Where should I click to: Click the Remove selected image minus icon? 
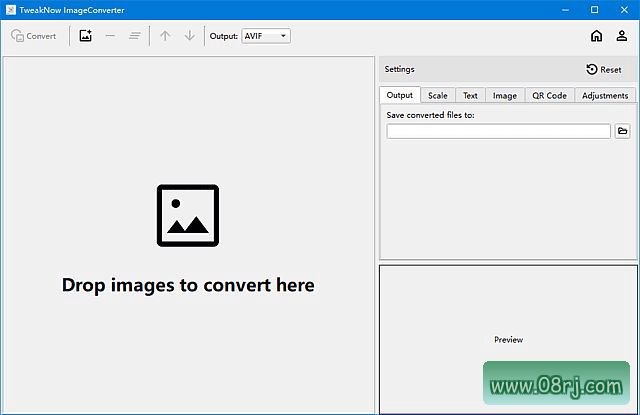[110, 36]
